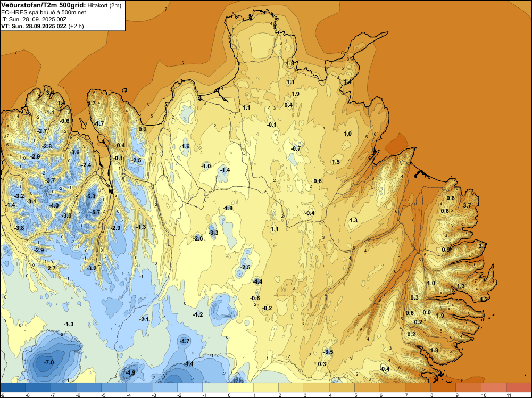Click the -3.1 temperature label
Viewport: 532px width, 398px height.
31,201
